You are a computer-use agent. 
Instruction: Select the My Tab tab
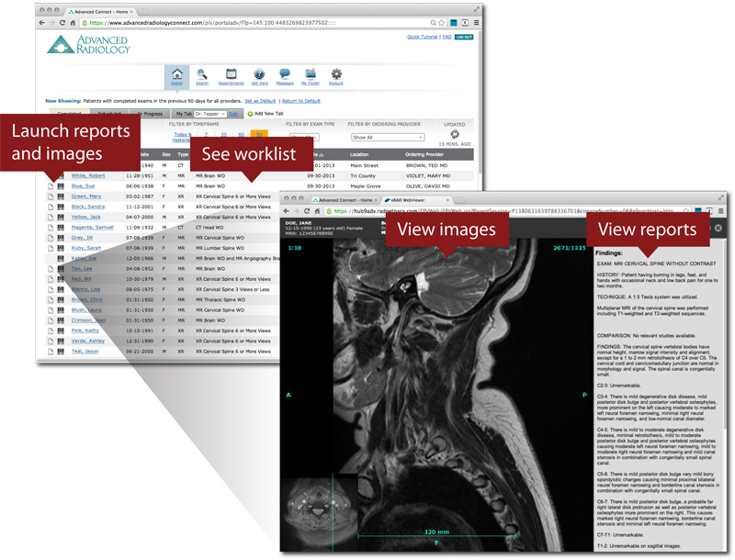[184, 114]
